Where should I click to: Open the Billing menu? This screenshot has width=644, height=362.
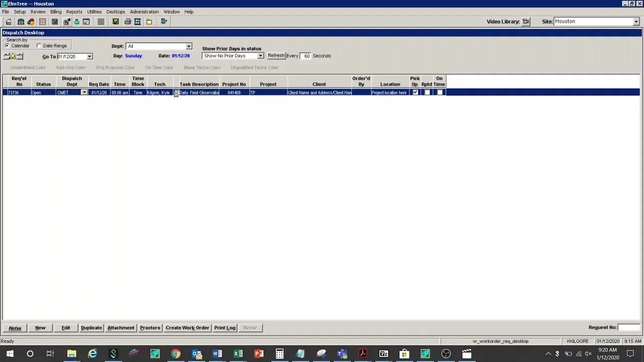click(x=56, y=12)
